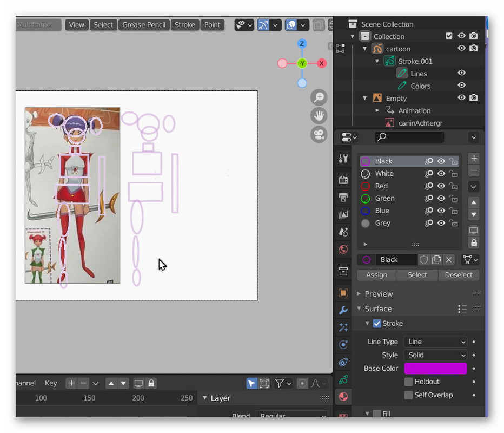Hide the Collection in viewport

coord(461,36)
